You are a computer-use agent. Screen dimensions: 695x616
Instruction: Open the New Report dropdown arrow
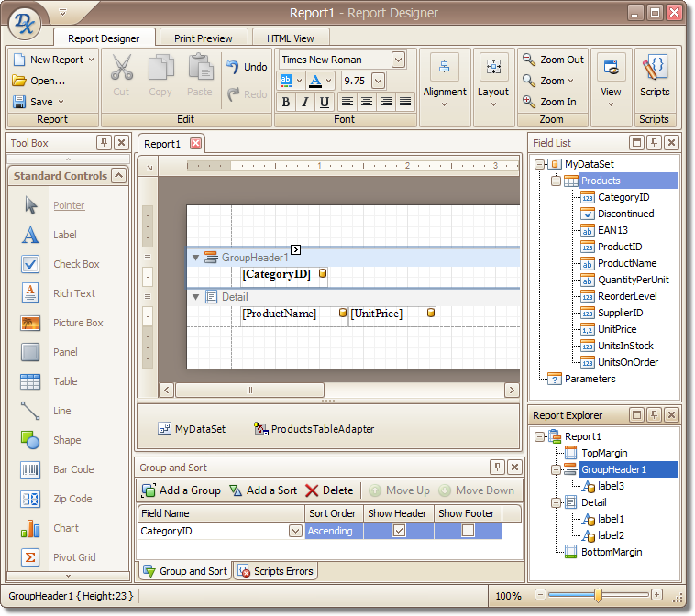(x=92, y=60)
